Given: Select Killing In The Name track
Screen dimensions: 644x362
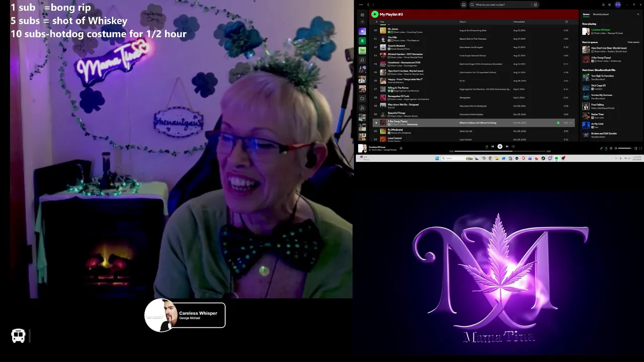Looking at the screenshot, I should point(473,89).
